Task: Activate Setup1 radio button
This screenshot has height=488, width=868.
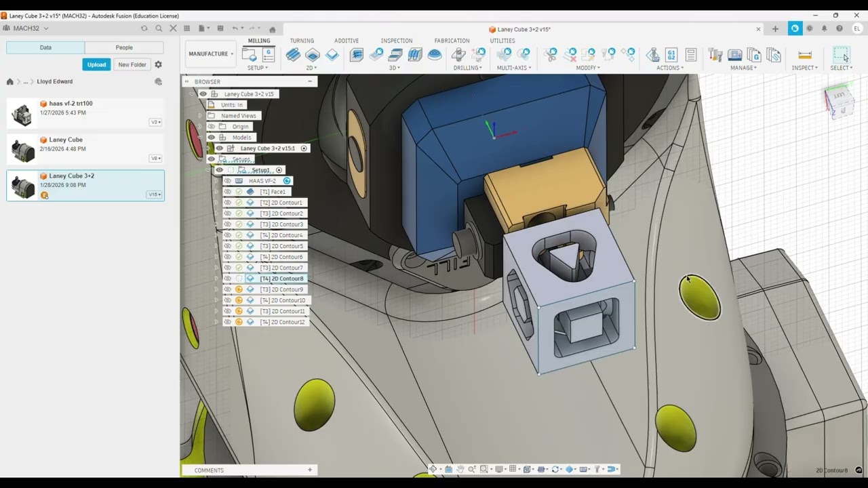Action: (x=279, y=170)
